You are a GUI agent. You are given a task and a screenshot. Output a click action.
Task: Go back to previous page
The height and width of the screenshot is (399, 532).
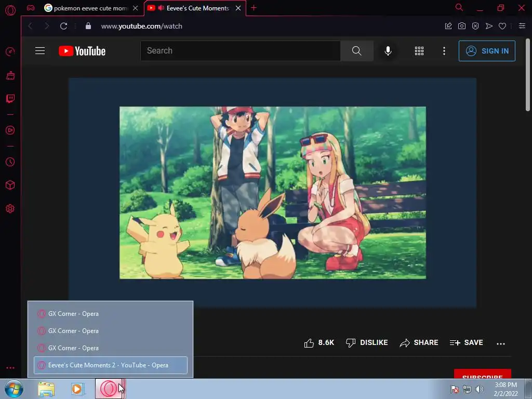pyautogui.click(x=30, y=26)
